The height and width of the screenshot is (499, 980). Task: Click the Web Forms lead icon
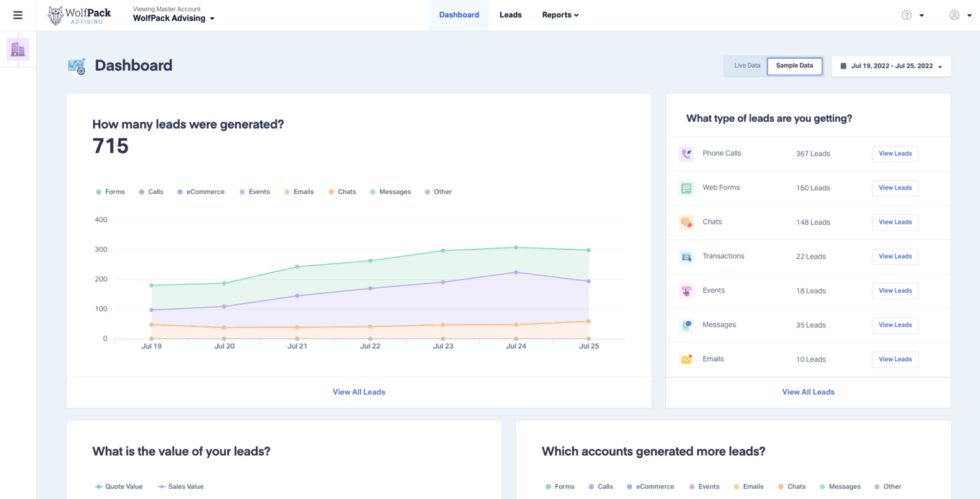pyautogui.click(x=687, y=188)
